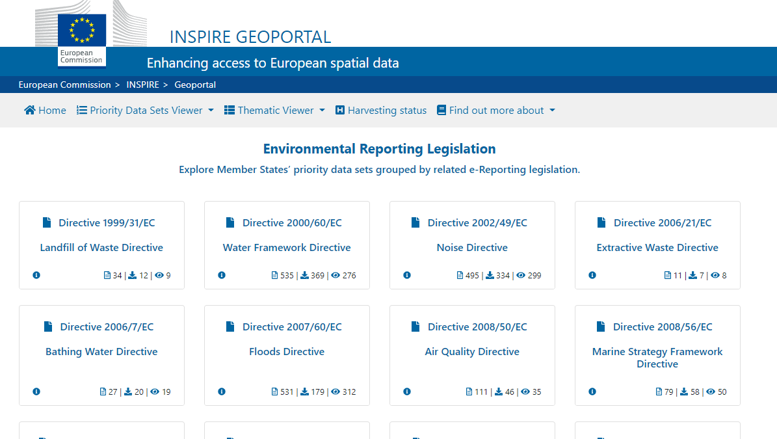The image size is (777, 439).
Task: Go to the Home navigation item
Action: [45, 110]
